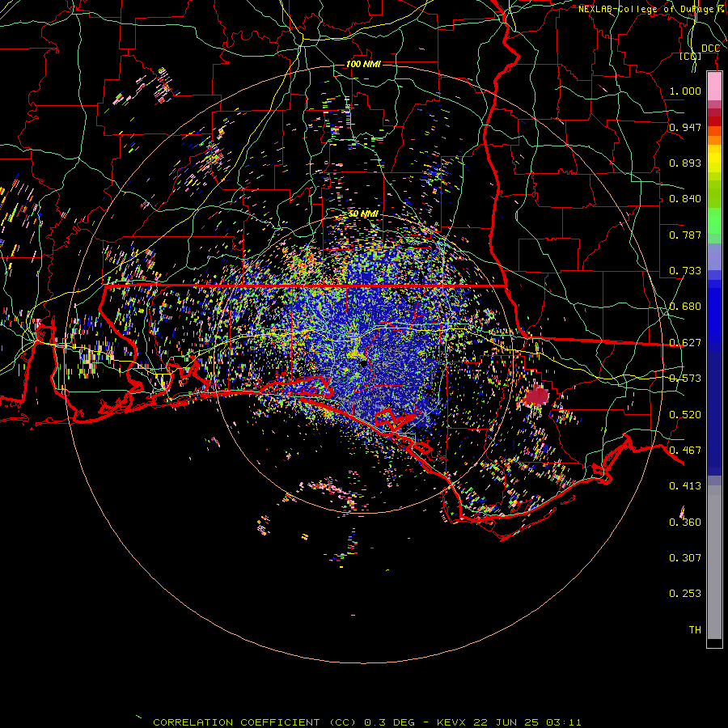Click the [CC] unit label
This screenshot has height=728, width=728.
click(x=691, y=56)
